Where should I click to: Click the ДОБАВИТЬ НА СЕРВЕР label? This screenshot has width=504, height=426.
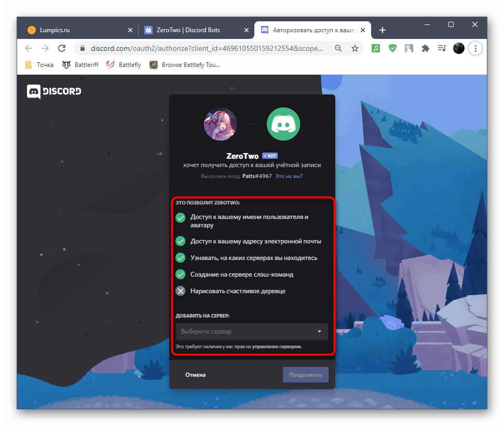[202, 316]
